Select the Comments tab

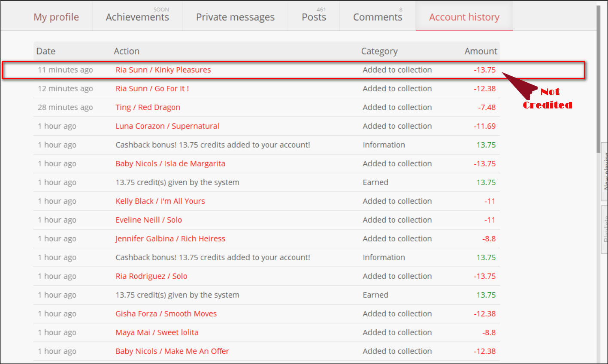[x=378, y=17]
